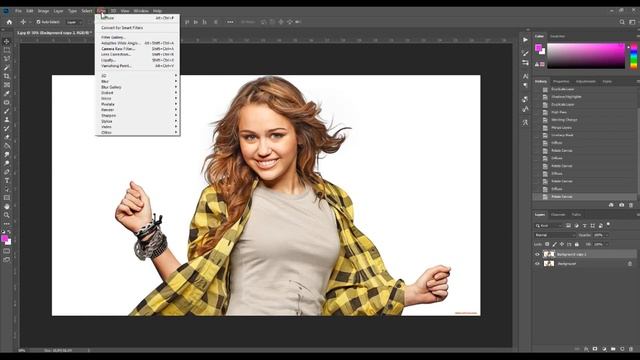640x360 pixels.
Task: Select the Pen tool
Action: click(7, 172)
